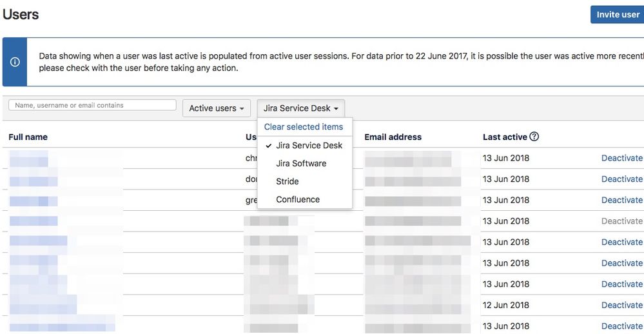
Task: Deactivate the user whose username starts with chr
Action: 622,158
